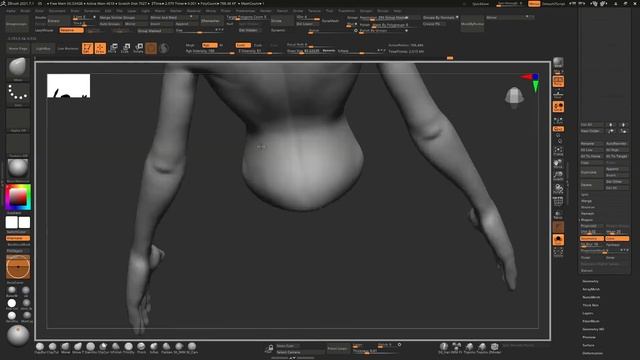Image resolution: width=640 pixels, height=360 pixels.
Task: Click the white reference thumbnail in viewport
Action: 69,86
